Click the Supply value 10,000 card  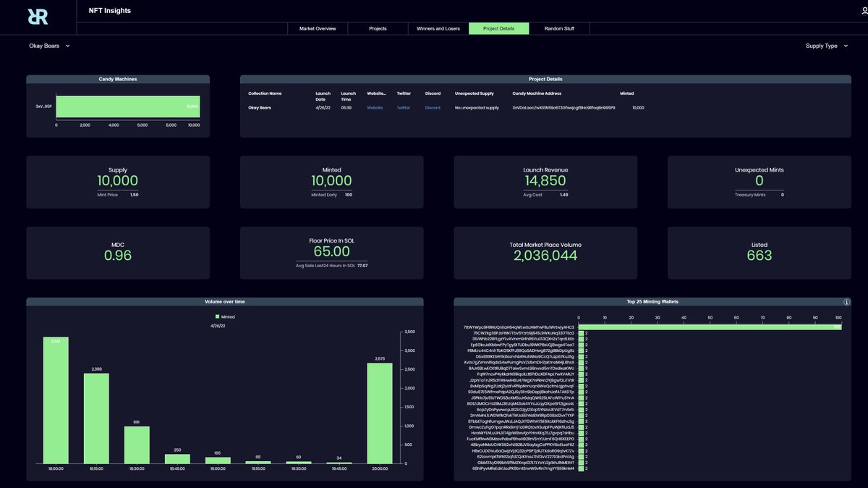pyautogui.click(x=118, y=181)
